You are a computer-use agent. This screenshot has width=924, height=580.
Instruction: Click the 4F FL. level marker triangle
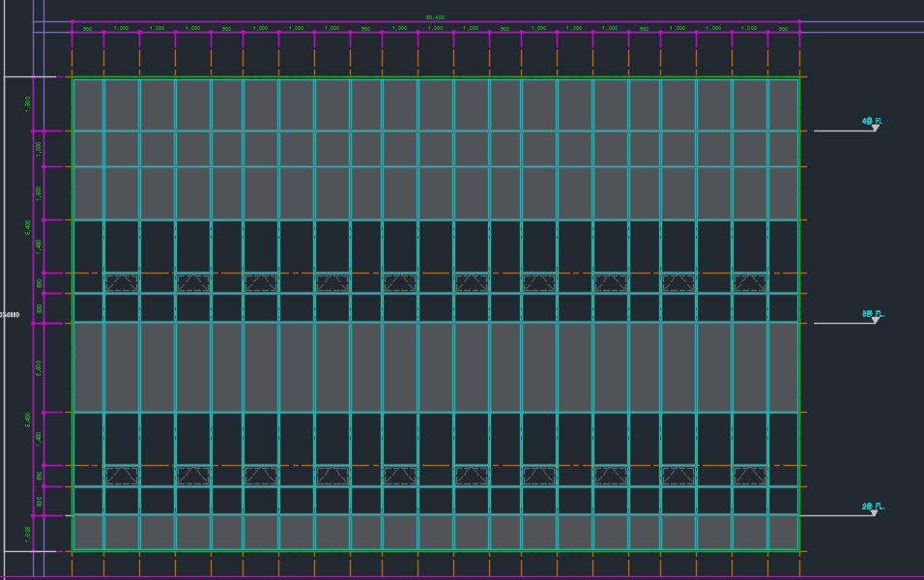875,128
